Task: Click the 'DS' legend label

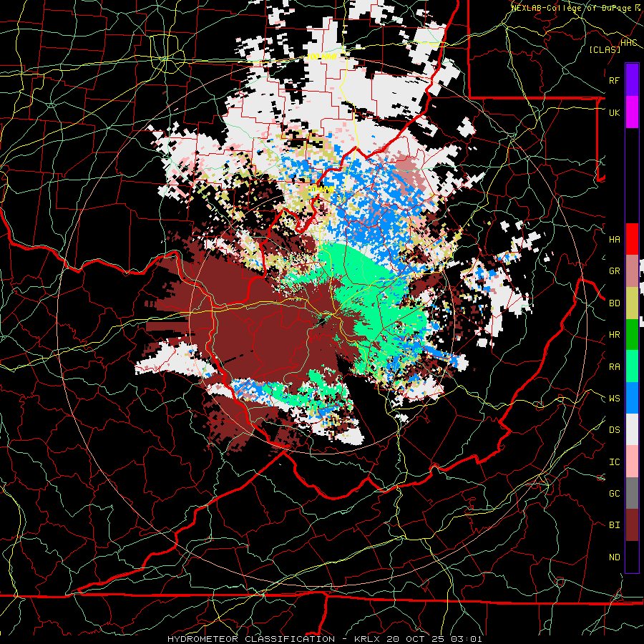Action: [615, 430]
